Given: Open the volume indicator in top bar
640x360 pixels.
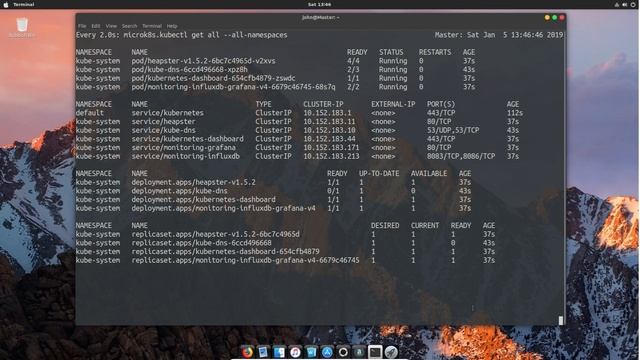Looking at the screenshot, I should click(x=624, y=4).
